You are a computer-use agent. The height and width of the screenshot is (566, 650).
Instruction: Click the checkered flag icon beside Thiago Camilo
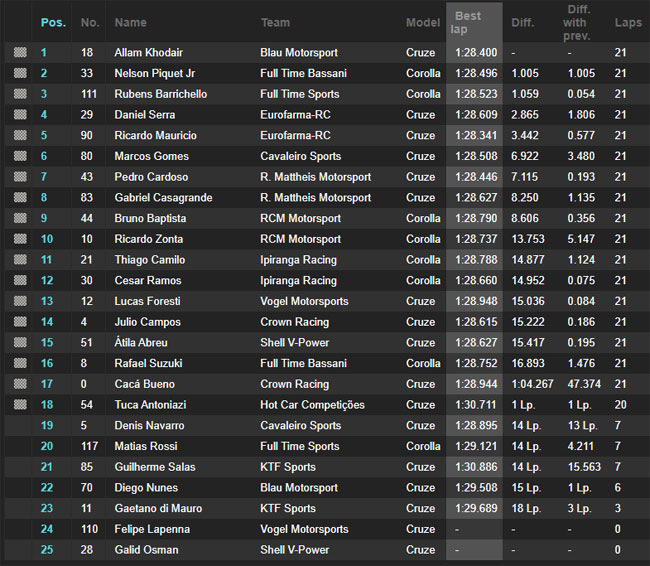click(20, 260)
